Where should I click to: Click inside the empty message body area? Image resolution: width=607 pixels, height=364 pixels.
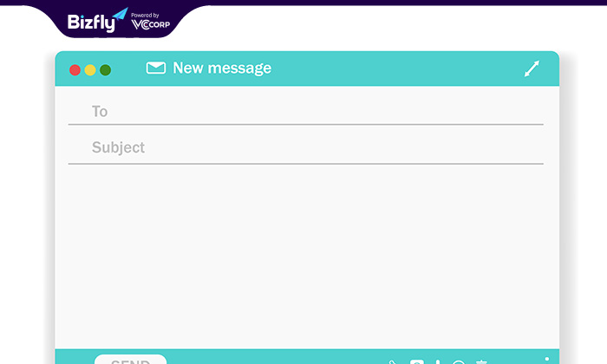coord(307,256)
